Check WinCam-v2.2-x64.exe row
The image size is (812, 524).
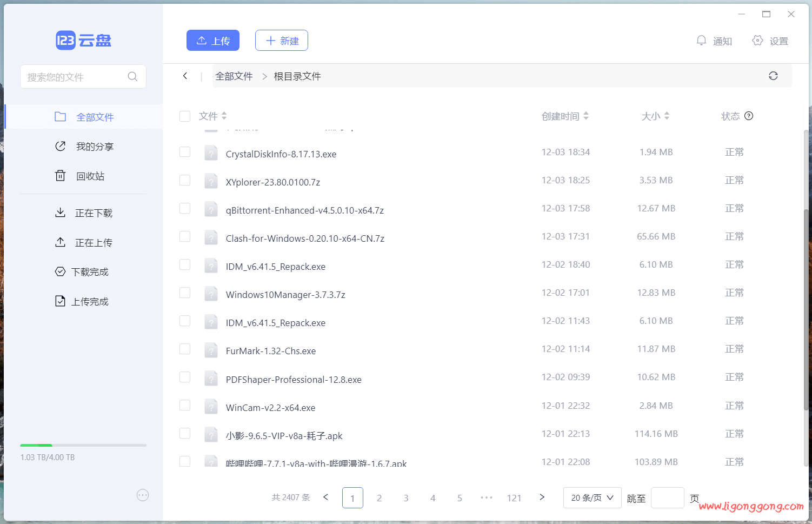pos(185,405)
